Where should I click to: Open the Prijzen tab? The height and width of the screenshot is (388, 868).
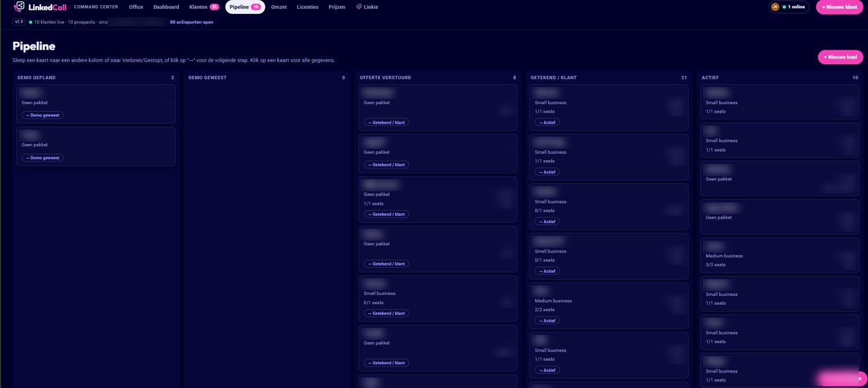pos(337,7)
